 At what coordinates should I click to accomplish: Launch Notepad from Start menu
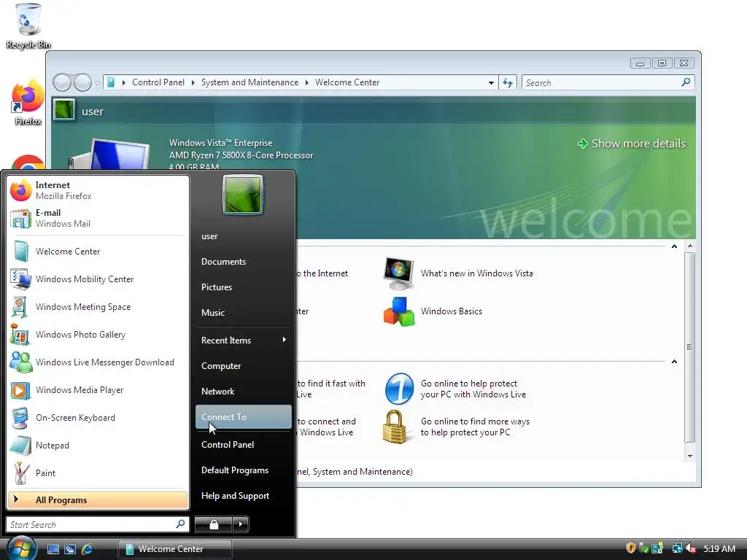coord(98,446)
